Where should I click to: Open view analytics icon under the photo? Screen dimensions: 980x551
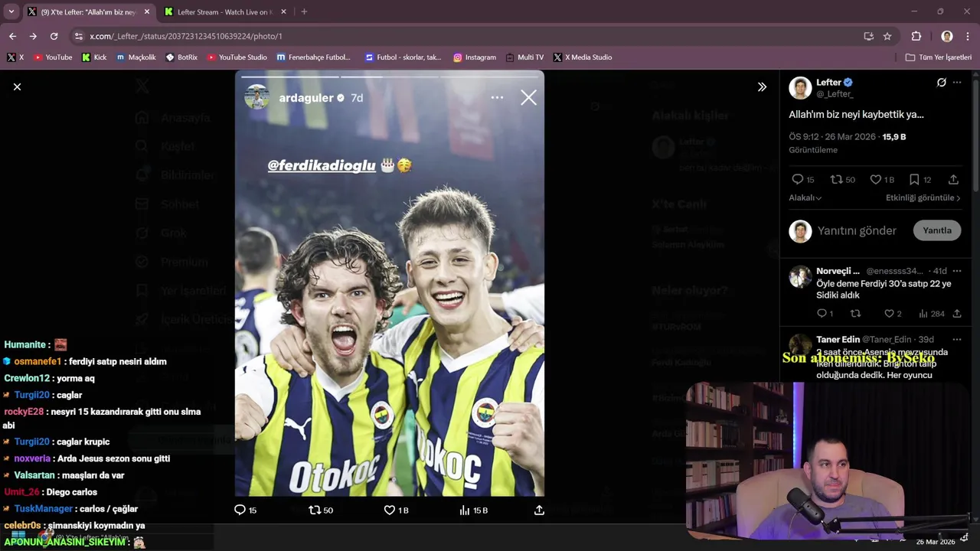click(464, 510)
